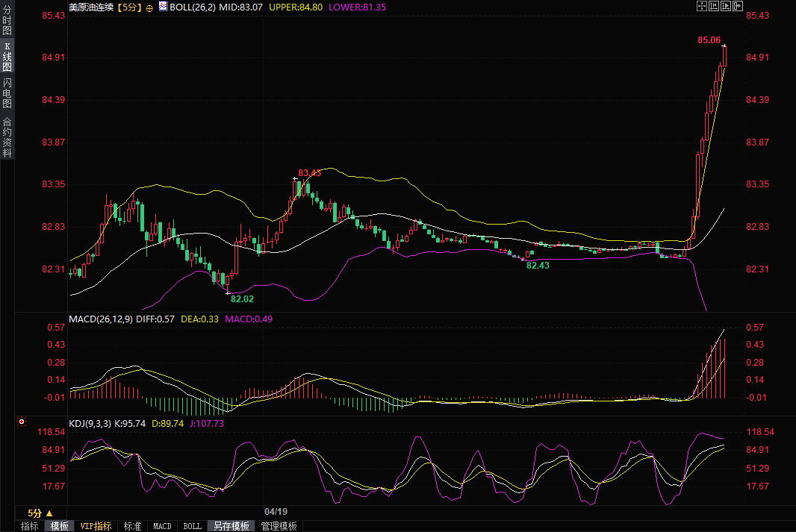Click the rightmost arrow-out panel icon

tap(739, 6)
